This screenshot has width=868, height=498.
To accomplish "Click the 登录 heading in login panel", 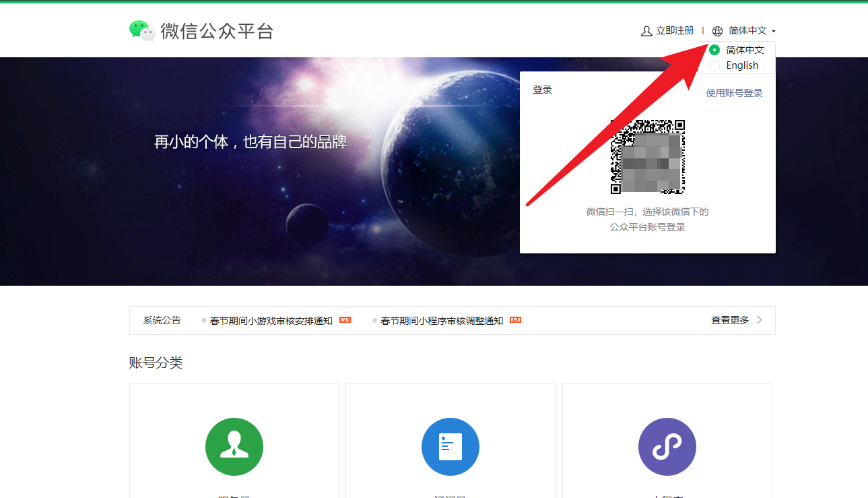I will tap(542, 90).
